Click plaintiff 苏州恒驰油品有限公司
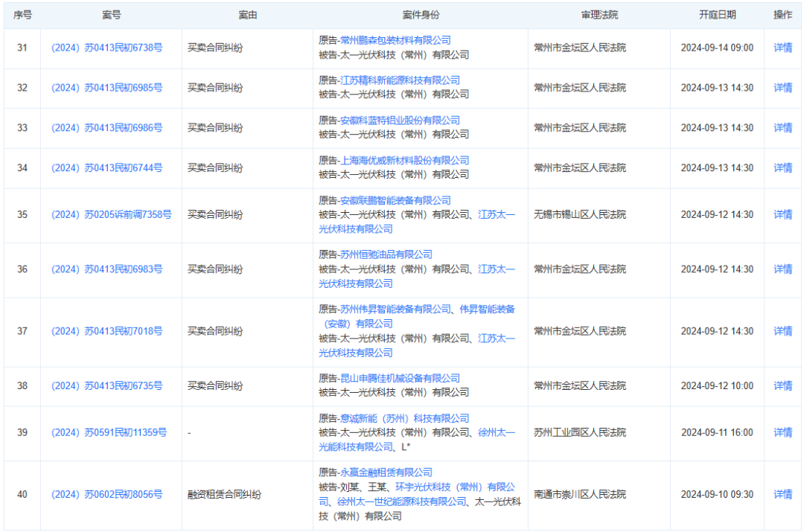Image resolution: width=804 pixels, height=532 pixels. click(386, 255)
